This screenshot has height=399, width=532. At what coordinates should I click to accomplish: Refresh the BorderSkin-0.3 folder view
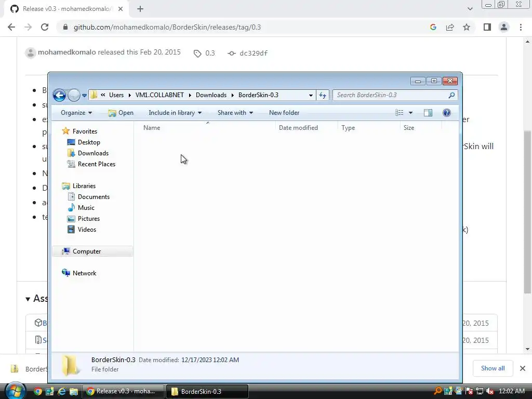coord(323,96)
